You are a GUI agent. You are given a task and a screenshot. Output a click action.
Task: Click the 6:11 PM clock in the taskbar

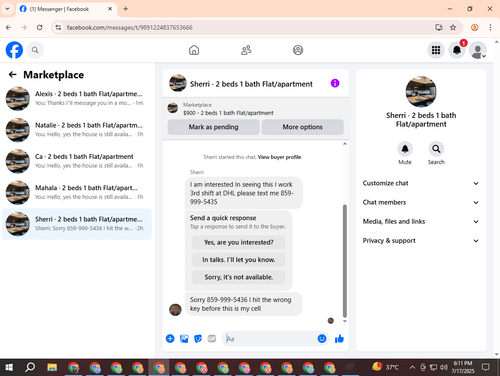(463, 367)
